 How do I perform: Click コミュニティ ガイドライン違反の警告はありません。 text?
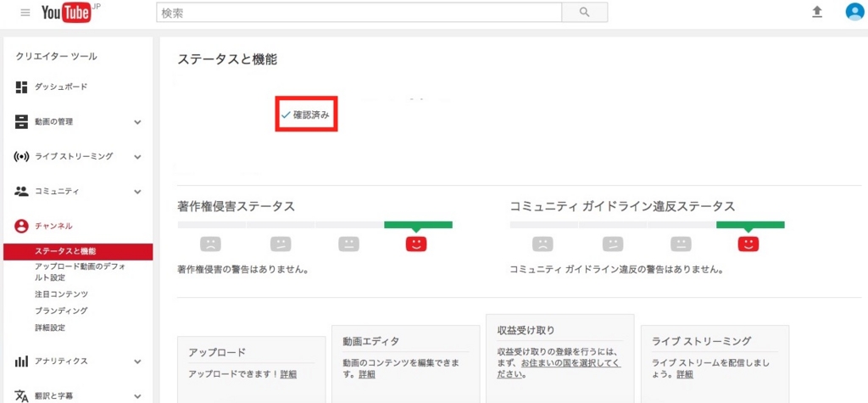tap(617, 271)
